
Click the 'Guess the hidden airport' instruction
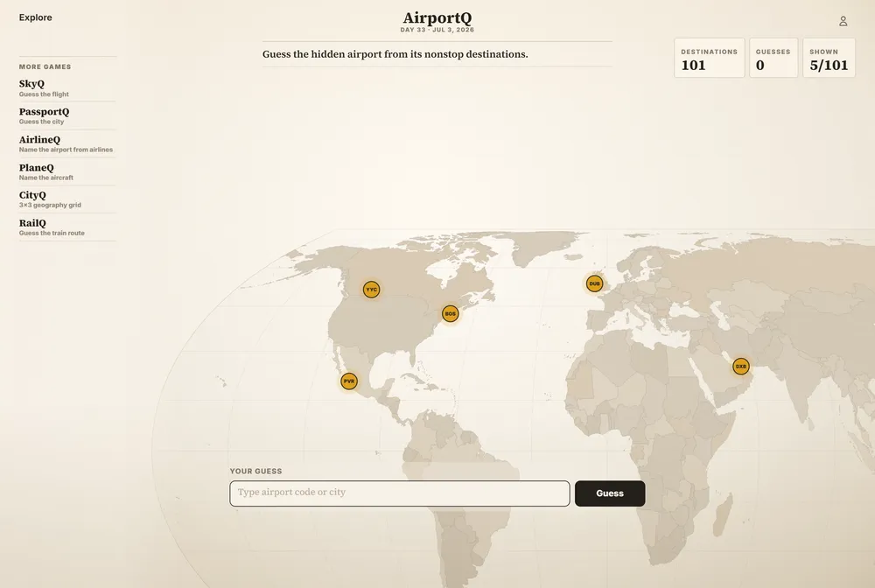tap(395, 54)
